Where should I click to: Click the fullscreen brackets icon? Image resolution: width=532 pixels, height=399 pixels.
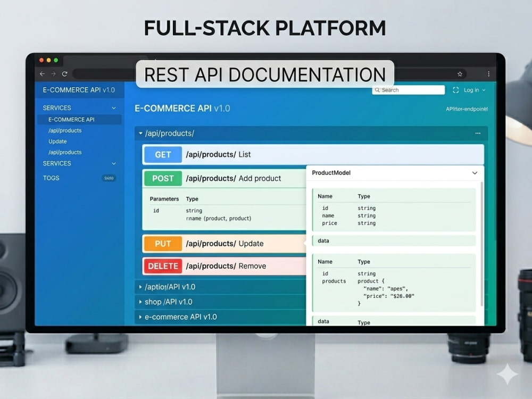(456, 90)
